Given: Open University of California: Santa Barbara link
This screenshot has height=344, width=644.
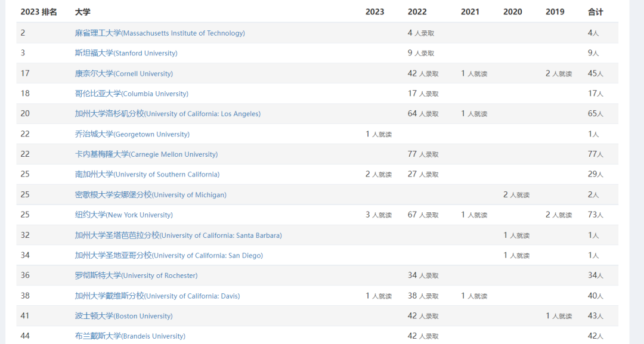Looking at the screenshot, I should point(178,235).
